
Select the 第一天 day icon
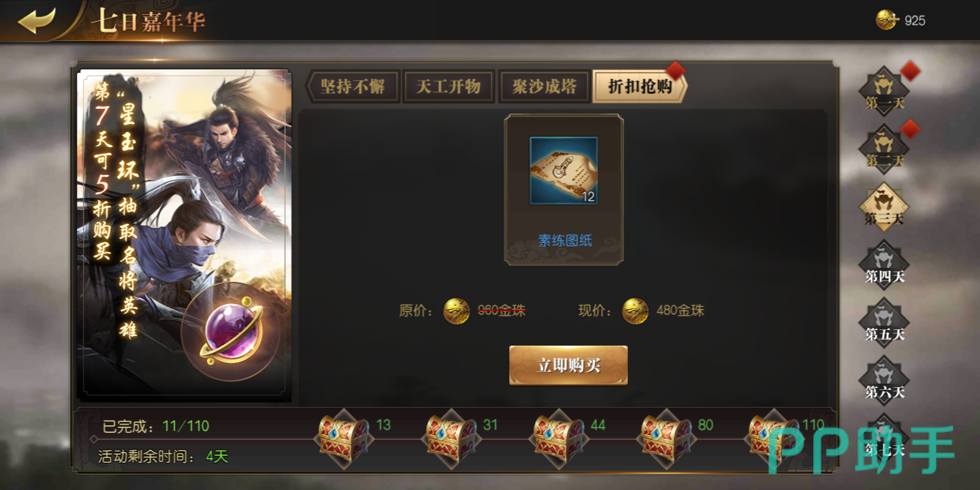[884, 91]
